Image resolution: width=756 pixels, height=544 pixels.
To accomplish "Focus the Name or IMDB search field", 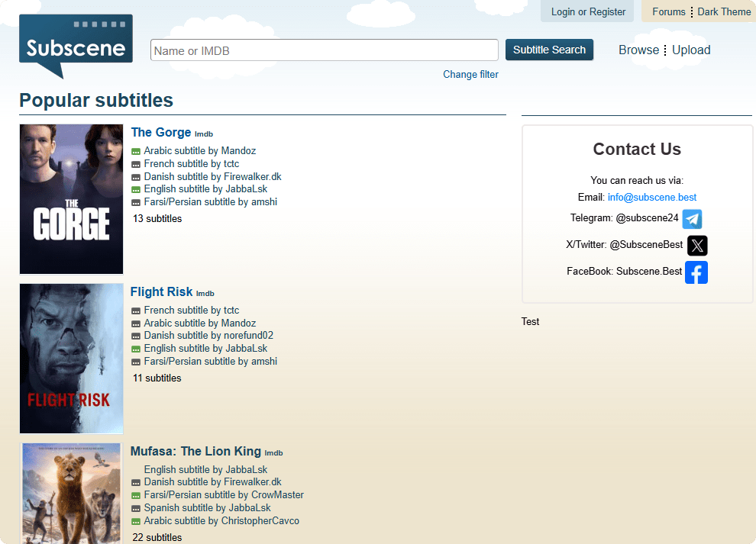I will [x=324, y=50].
